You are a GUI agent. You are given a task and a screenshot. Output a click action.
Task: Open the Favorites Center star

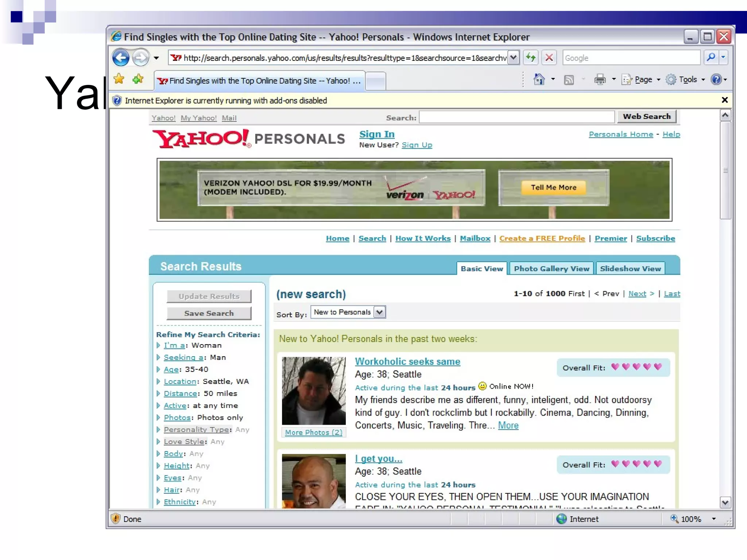tap(119, 79)
